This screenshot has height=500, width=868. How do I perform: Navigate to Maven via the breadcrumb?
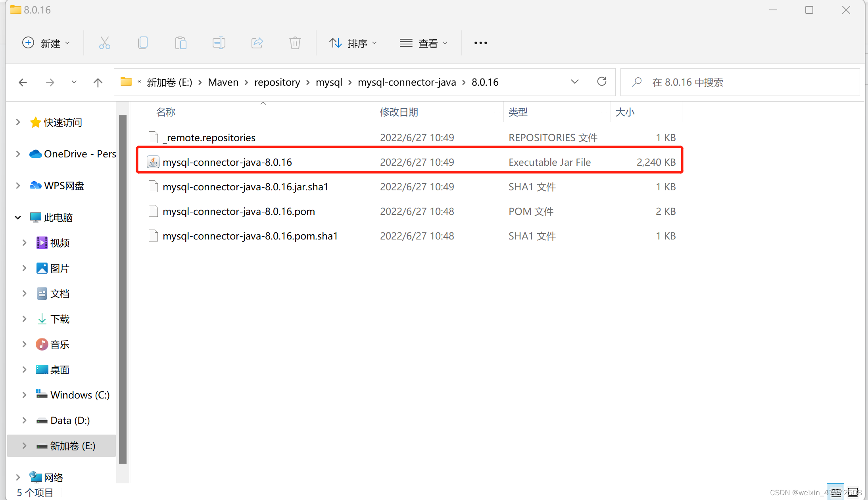pyautogui.click(x=223, y=82)
